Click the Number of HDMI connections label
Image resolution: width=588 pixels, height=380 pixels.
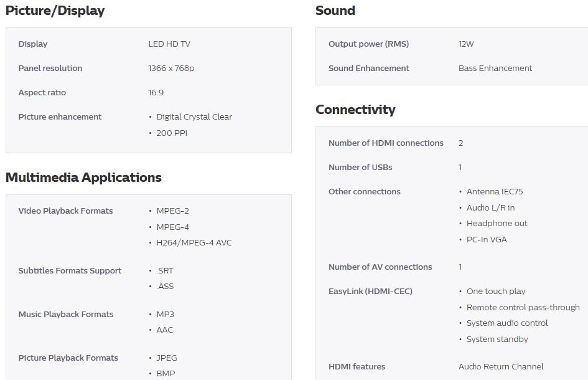(386, 143)
